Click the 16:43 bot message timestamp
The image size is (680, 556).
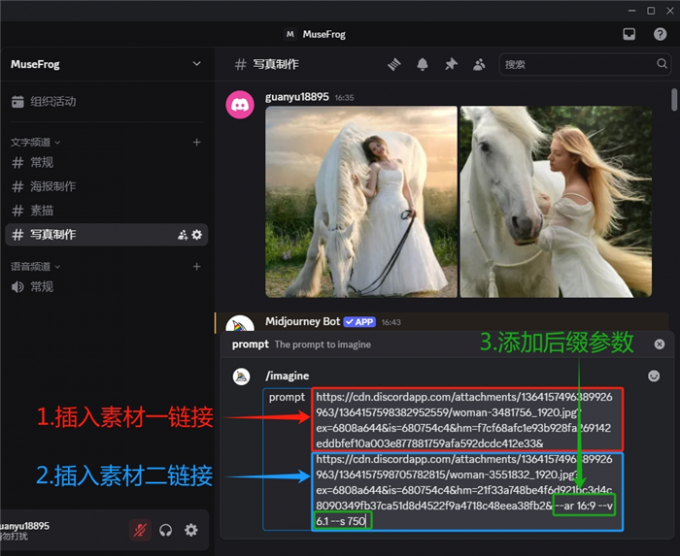pyautogui.click(x=391, y=322)
